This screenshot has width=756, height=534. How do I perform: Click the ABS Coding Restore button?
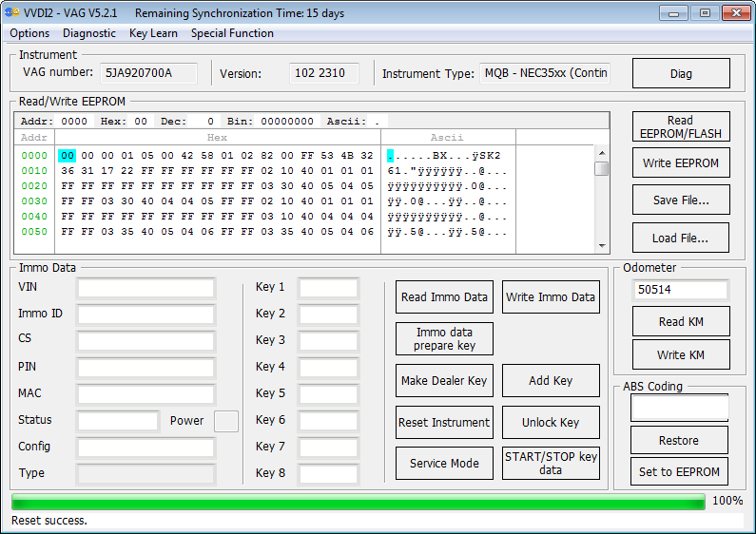pyautogui.click(x=679, y=440)
